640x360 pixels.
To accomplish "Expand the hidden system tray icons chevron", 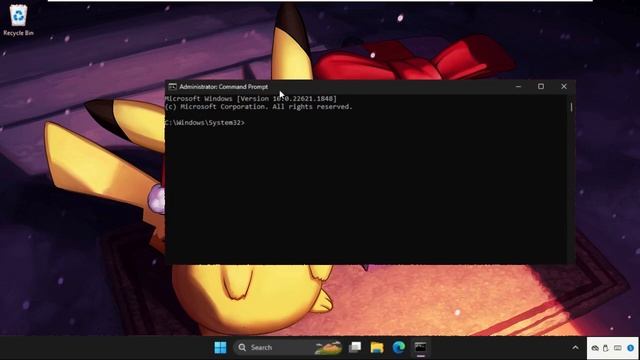I will 575,348.
